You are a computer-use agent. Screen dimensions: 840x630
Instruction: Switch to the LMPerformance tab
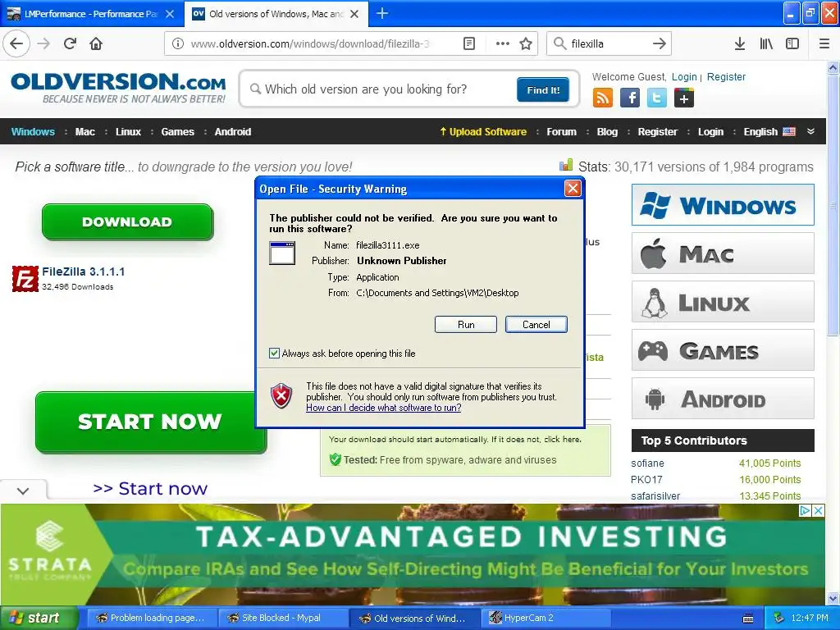pyautogui.click(x=91, y=14)
